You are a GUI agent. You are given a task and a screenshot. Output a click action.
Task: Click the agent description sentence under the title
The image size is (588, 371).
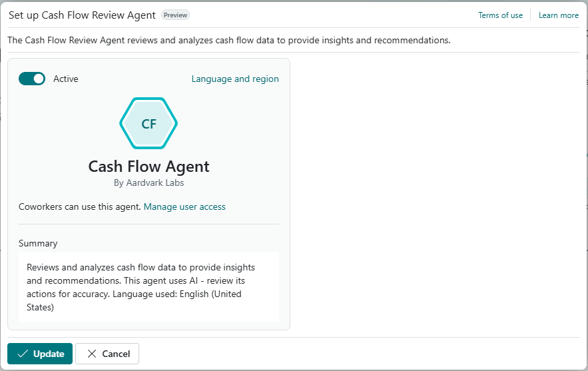coord(228,40)
